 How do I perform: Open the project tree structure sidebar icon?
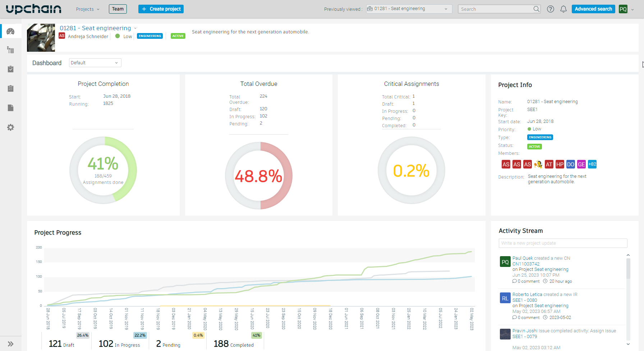point(10,50)
